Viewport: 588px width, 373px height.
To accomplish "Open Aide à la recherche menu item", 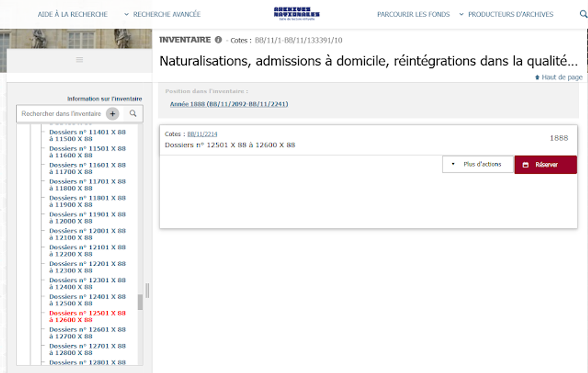I will [x=73, y=15].
